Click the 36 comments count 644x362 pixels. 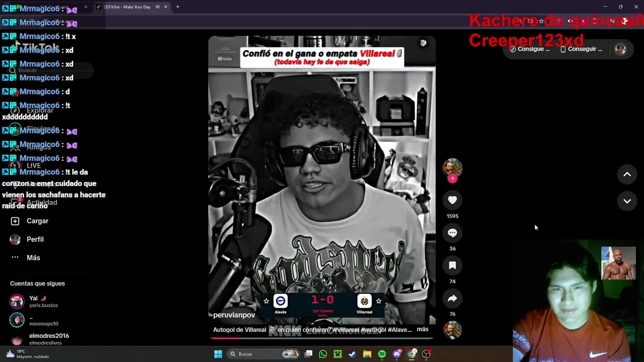coord(452,248)
